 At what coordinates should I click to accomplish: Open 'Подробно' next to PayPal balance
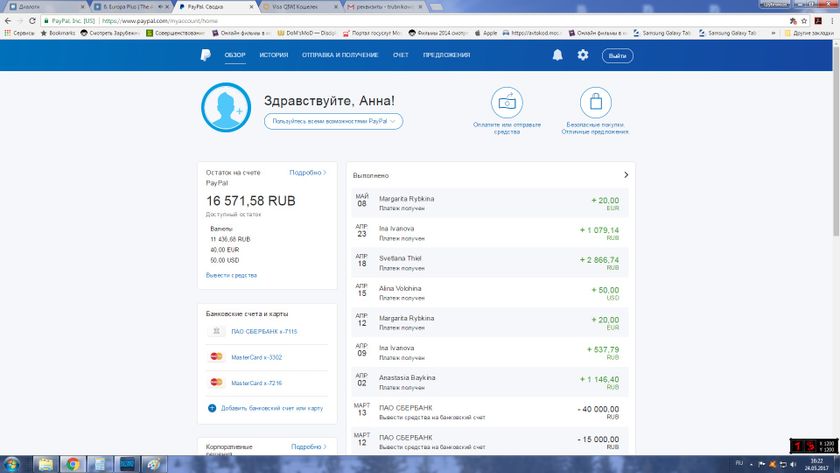tap(307, 172)
